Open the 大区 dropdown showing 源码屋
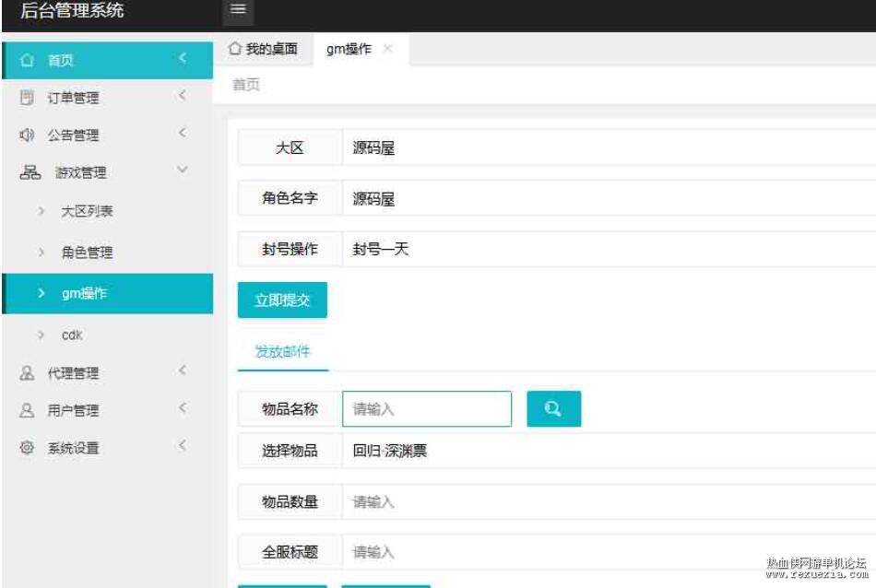Viewport: 876px width, 588px height. pyautogui.click(x=609, y=147)
